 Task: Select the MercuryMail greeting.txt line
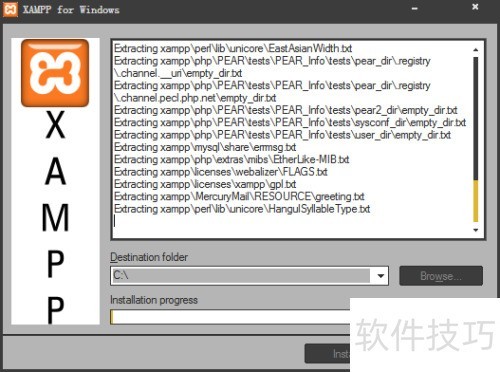[239, 197]
